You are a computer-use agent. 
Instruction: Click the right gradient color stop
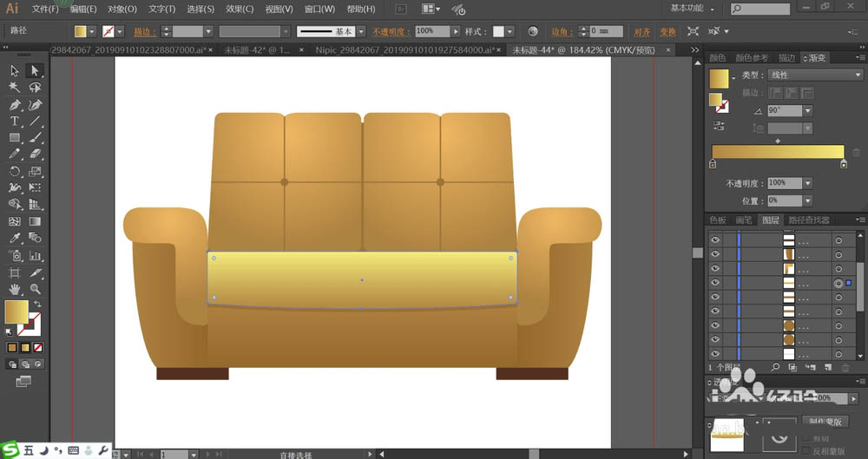click(843, 163)
